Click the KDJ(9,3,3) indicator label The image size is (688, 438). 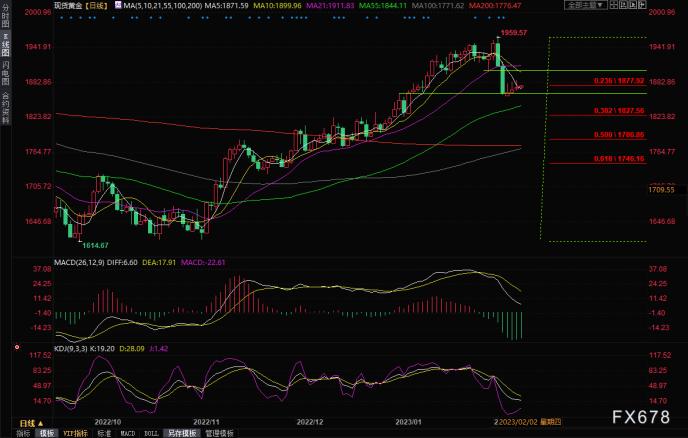pyautogui.click(x=71, y=348)
